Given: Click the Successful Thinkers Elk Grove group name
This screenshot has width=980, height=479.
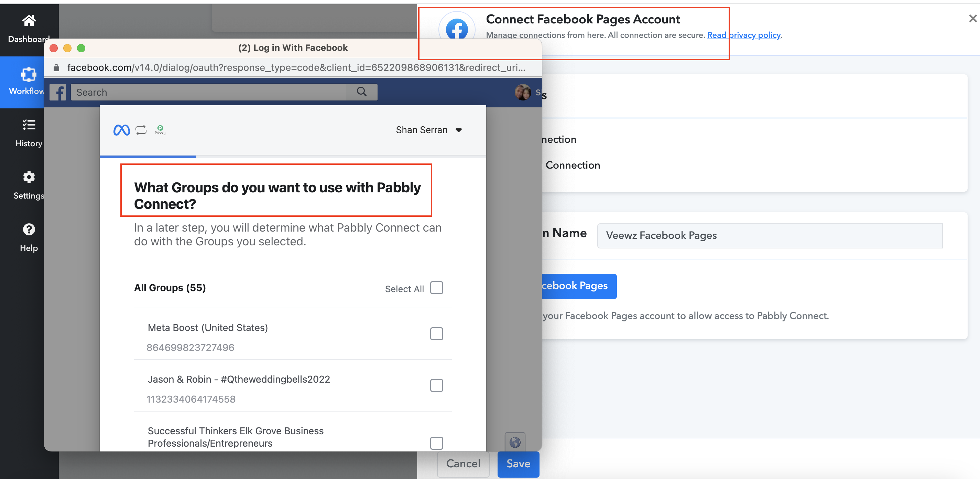Looking at the screenshot, I should pyautogui.click(x=236, y=437).
